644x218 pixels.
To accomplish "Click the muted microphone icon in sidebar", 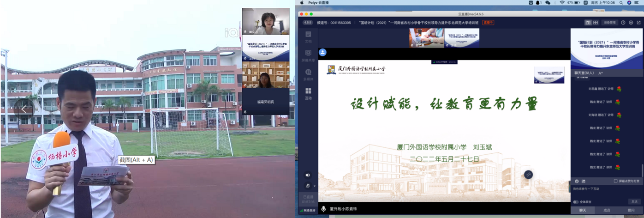I will click(307, 186).
